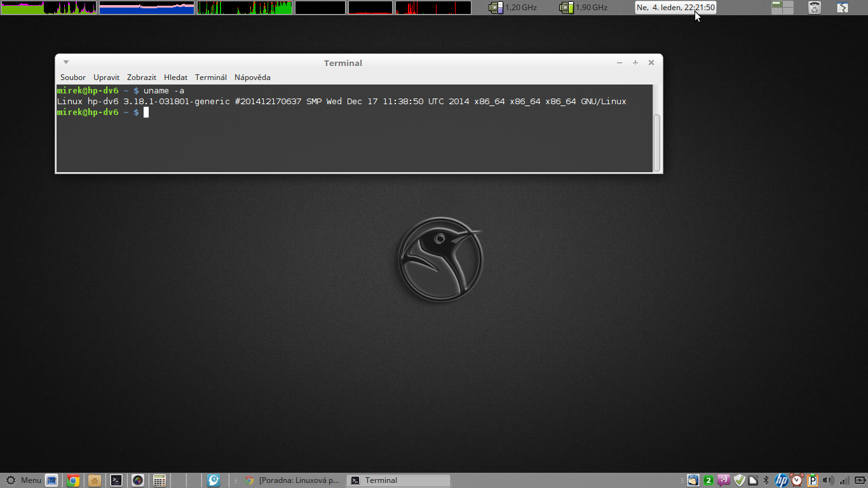Maximize the Terminal window with plus button
This screenshot has width=868, height=488.
pos(635,62)
